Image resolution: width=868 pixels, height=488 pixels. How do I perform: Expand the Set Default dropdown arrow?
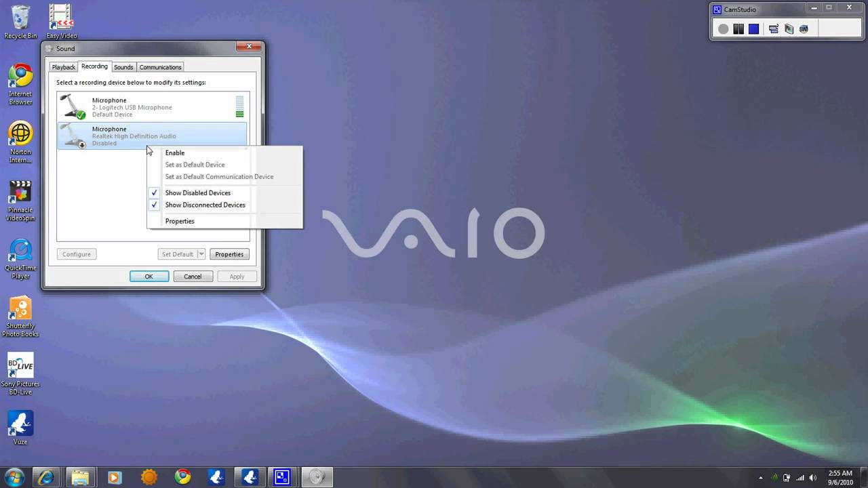[x=201, y=254]
